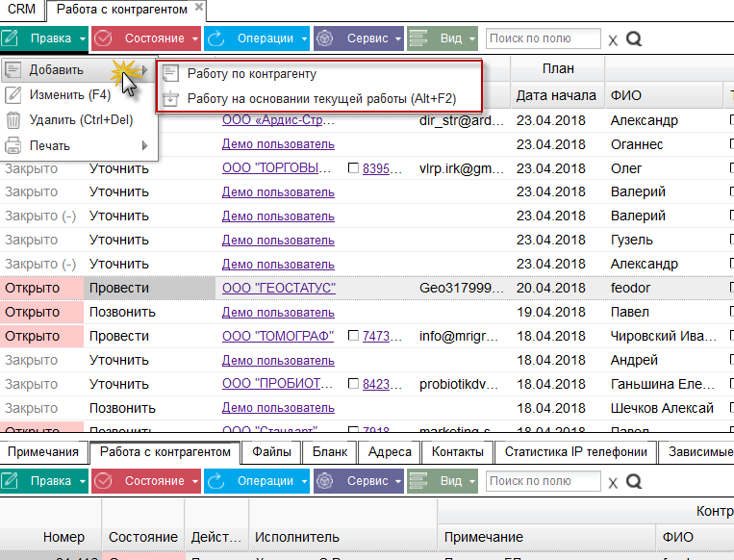
Task: Click the upper Состояние checkmark icon
Action: [x=103, y=38]
